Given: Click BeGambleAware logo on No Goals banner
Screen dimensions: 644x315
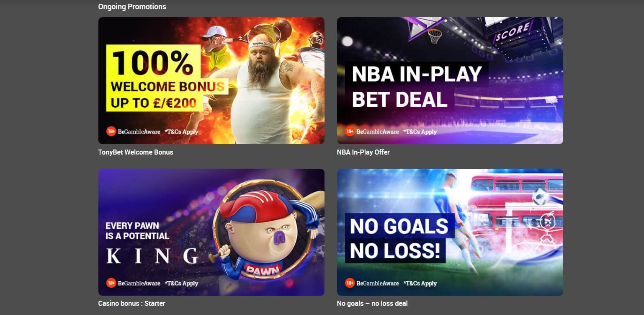Looking at the screenshot, I should tap(378, 283).
